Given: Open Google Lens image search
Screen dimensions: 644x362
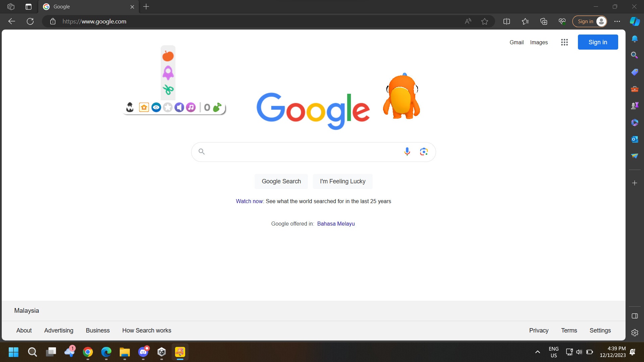Looking at the screenshot, I should 424,152.
